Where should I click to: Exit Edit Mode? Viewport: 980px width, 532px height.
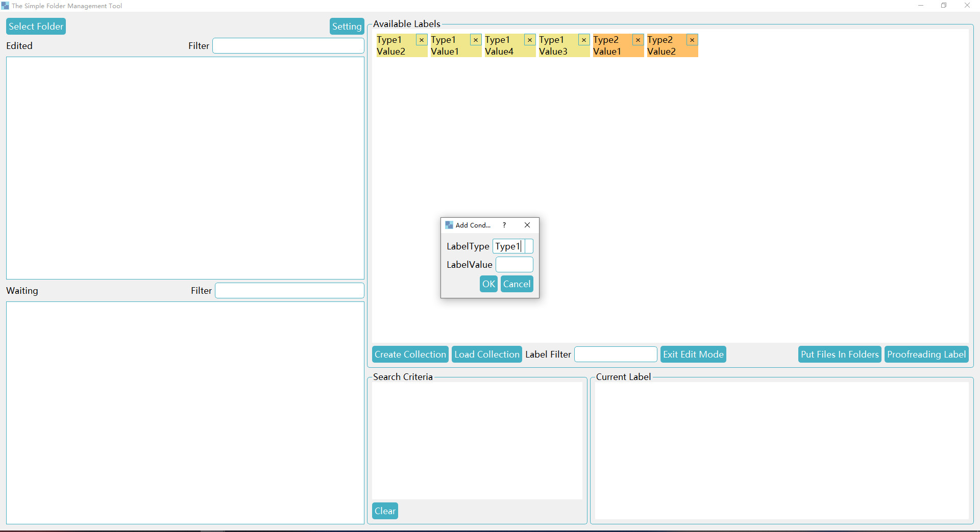pos(693,354)
